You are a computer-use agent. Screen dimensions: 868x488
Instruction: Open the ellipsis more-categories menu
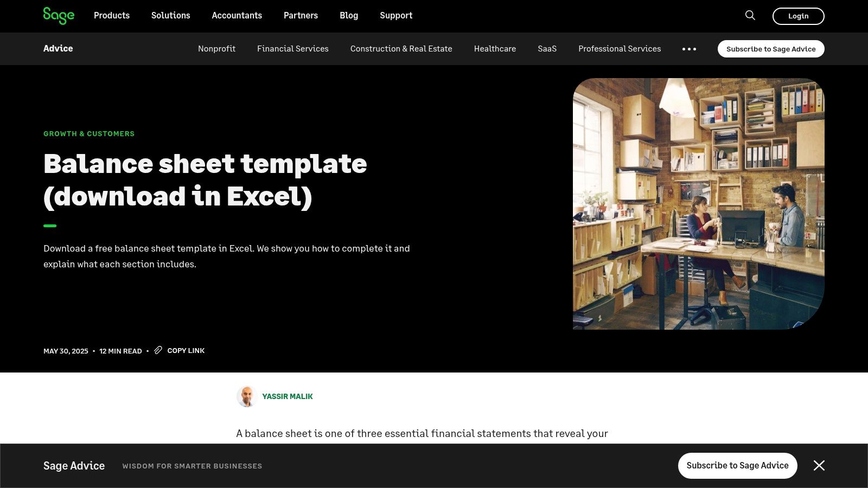(690, 49)
